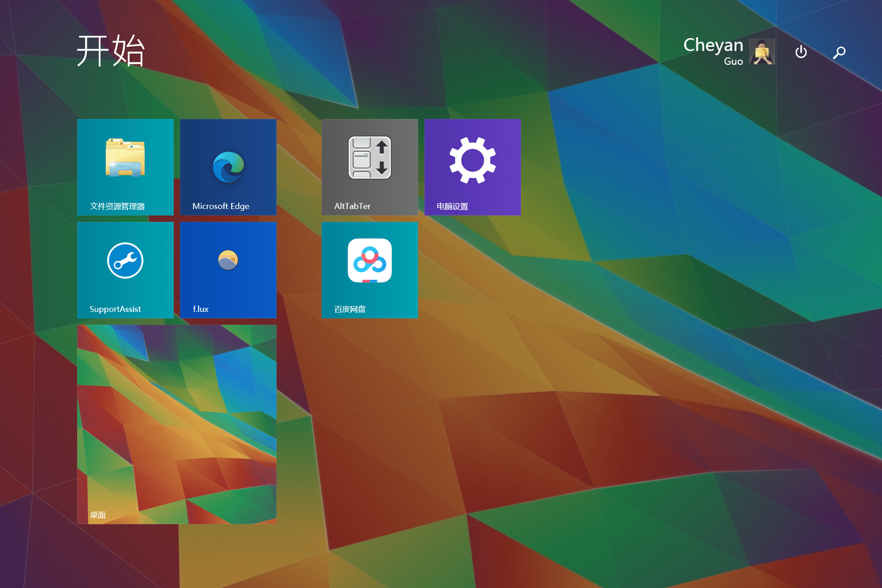Open search with the magnifier icon
The height and width of the screenshot is (588, 882).
[839, 52]
